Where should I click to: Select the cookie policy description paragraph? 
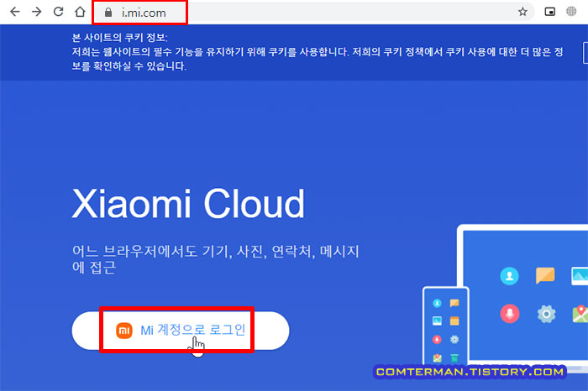click(x=318, y=59)
